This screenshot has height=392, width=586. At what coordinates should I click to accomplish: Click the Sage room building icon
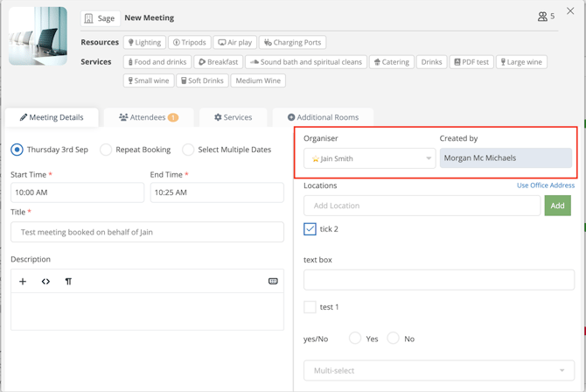[x=88, y=18]
